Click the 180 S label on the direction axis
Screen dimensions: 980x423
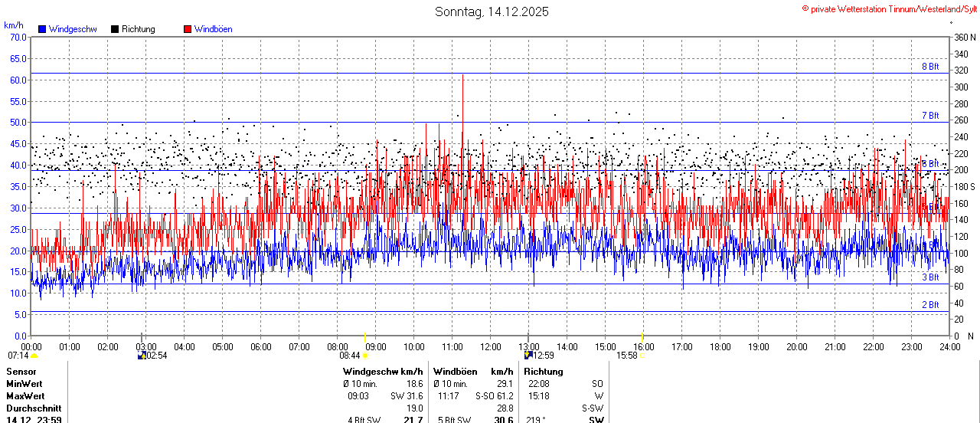[965, 186]
